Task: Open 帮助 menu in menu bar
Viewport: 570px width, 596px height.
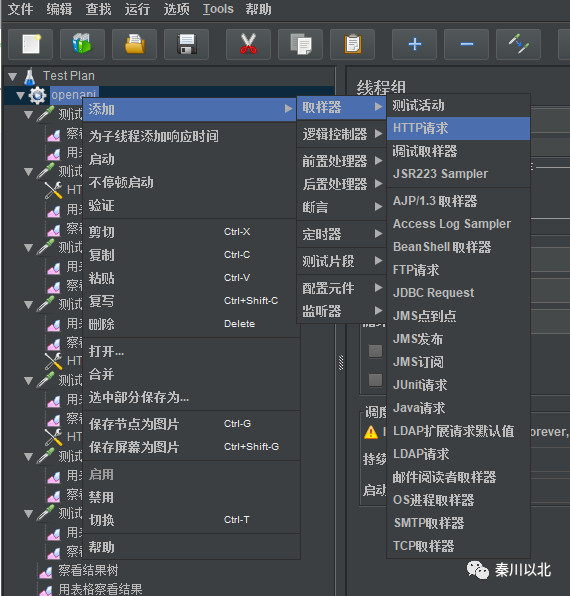Action: point(258,9)
